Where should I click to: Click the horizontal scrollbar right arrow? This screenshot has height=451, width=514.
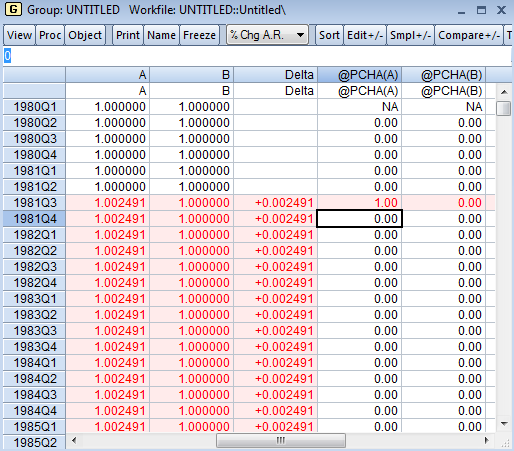pos(487,441)
